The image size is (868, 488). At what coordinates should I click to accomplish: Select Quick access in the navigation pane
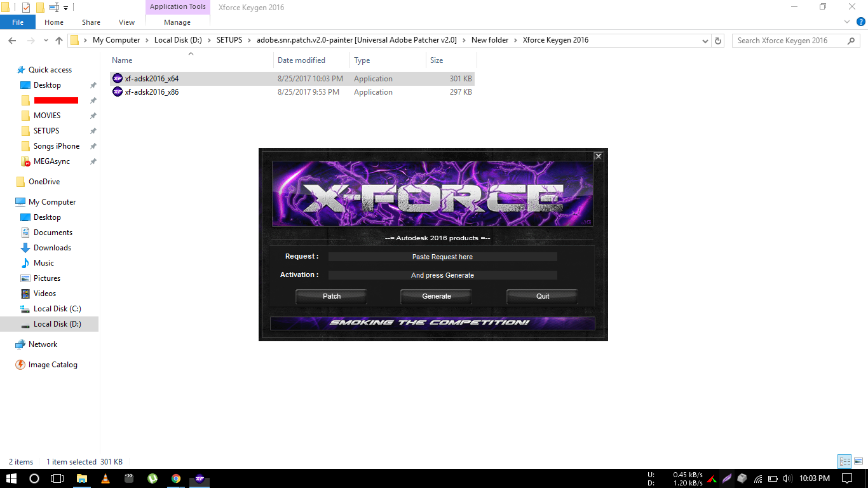coord(50,70)
